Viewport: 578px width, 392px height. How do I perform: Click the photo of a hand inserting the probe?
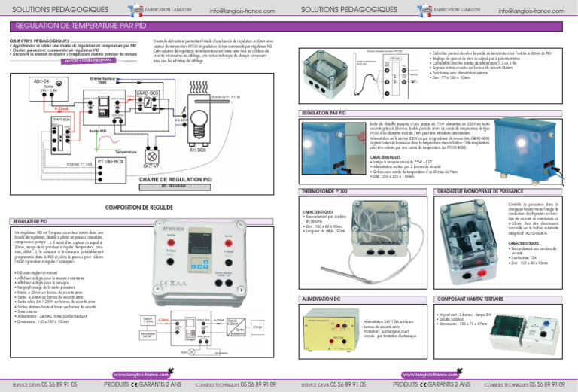tap(334, 148)
